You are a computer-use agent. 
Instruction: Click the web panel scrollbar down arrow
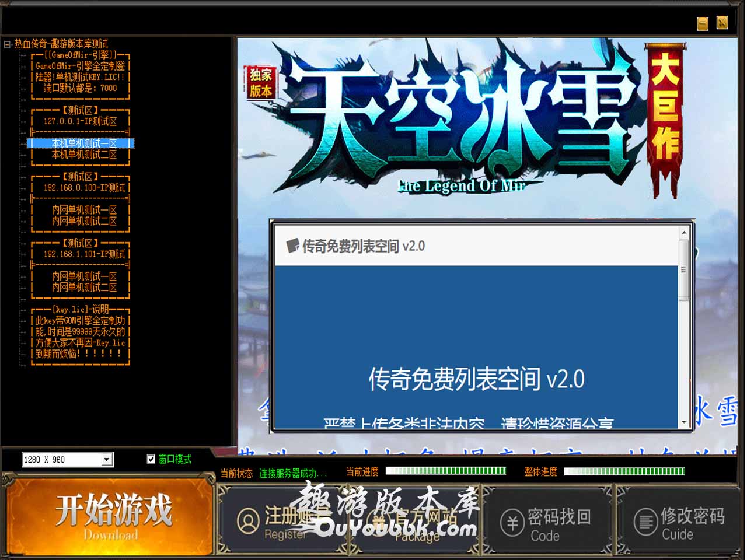click(684, 423)
